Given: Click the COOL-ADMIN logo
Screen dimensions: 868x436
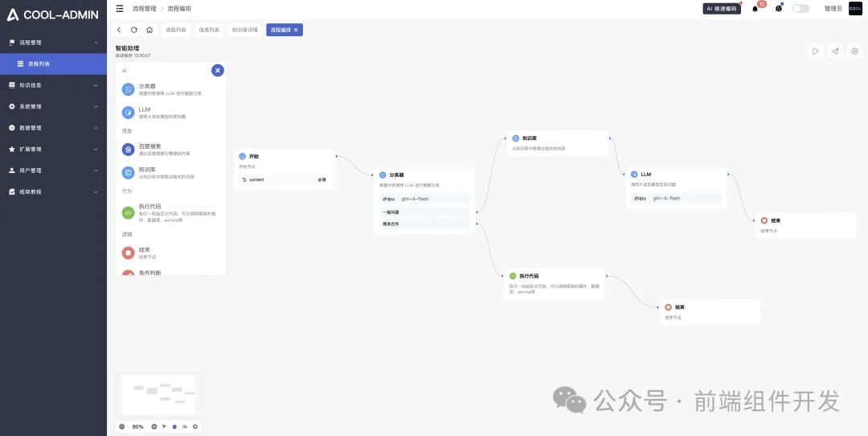Looking at the screenshot, I should (52, 15).
